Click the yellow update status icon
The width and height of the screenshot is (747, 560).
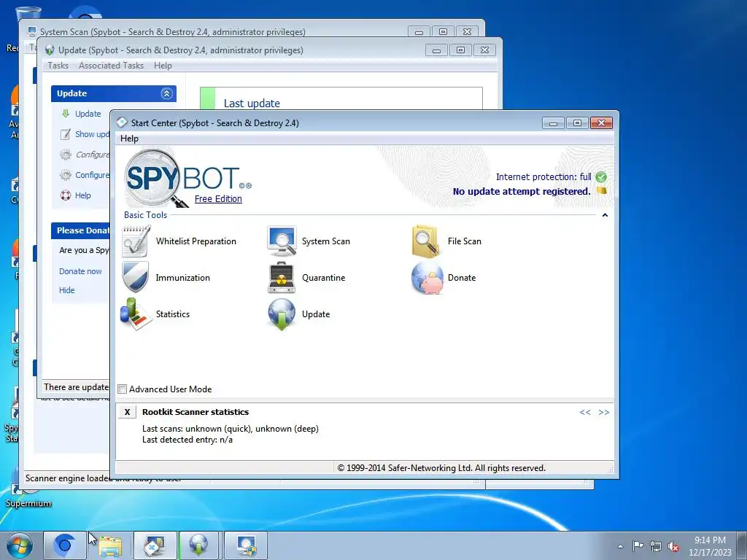click(x=602, y=190)
